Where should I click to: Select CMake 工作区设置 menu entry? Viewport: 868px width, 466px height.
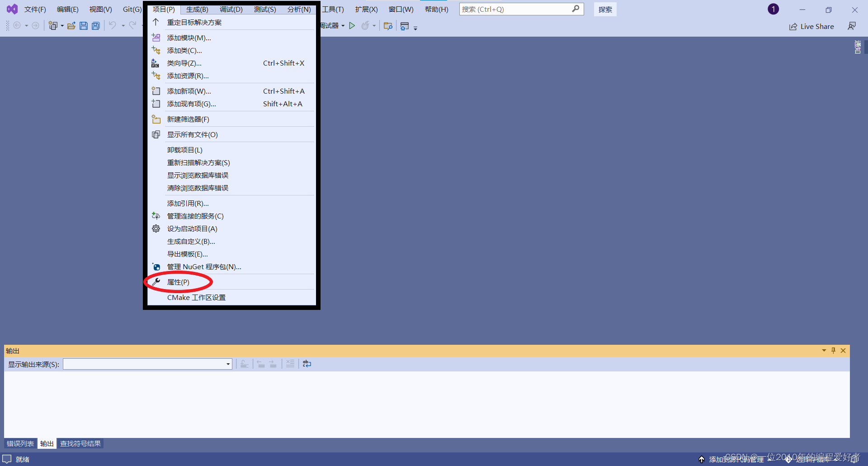[231, 297]
